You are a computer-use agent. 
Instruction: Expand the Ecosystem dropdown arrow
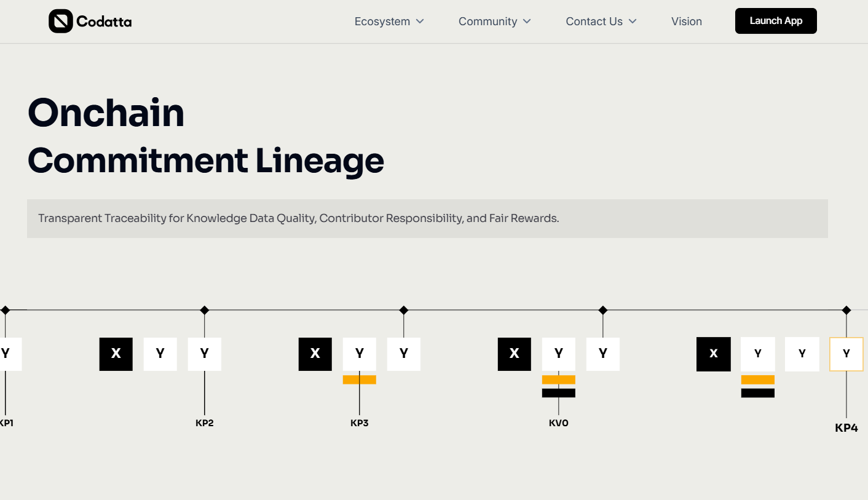420,22
